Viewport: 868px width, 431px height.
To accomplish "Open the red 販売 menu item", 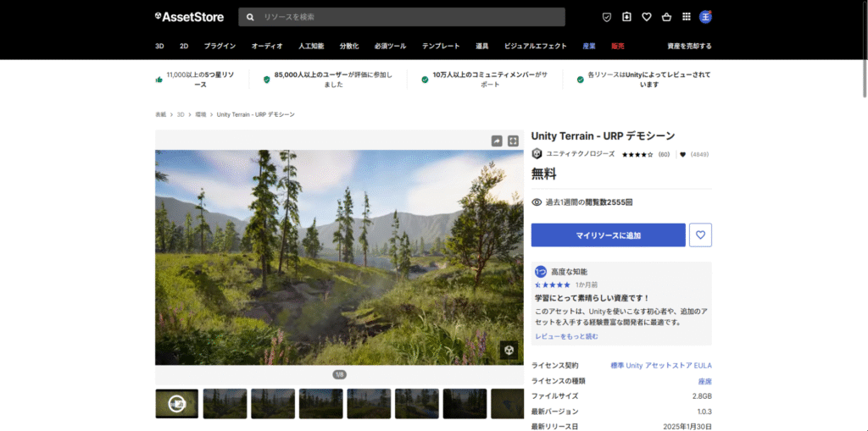I will tap(618, 47).
